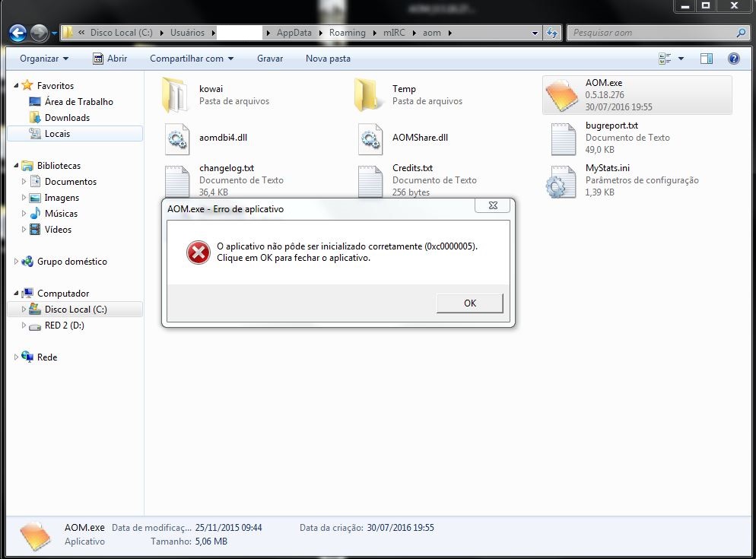Click Usuários in the address path

[187, 33]
